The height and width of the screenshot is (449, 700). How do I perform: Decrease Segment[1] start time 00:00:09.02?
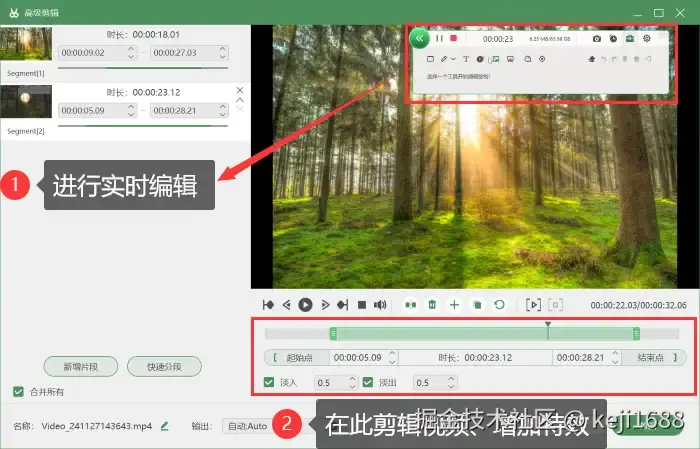pos(130,56)
